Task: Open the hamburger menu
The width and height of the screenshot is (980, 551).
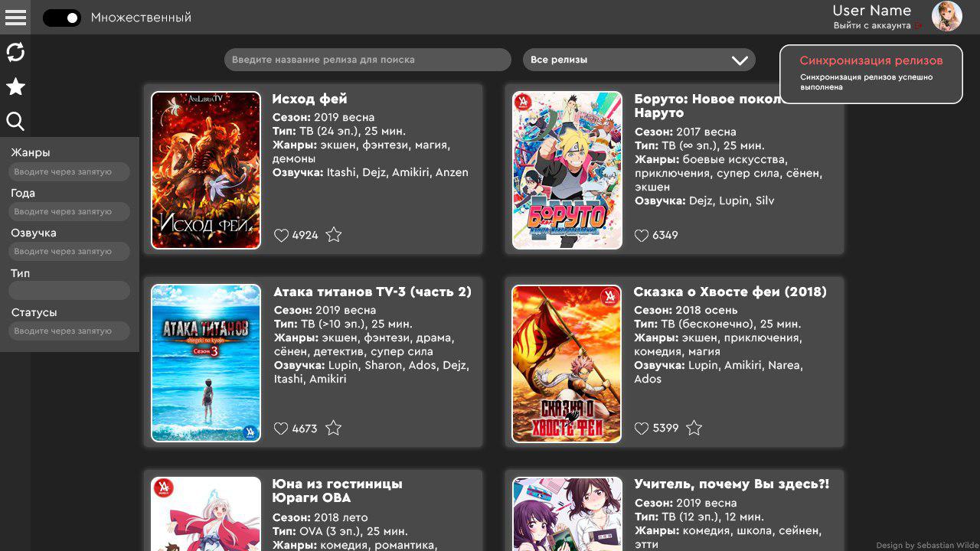Action: pos(15,17)
